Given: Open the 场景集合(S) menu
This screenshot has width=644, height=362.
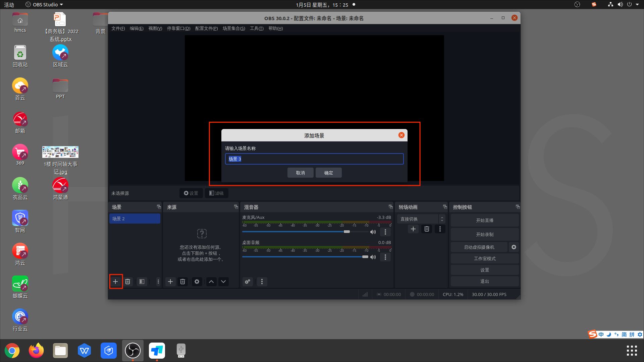Looking at the screenshot, I should 234,28.
